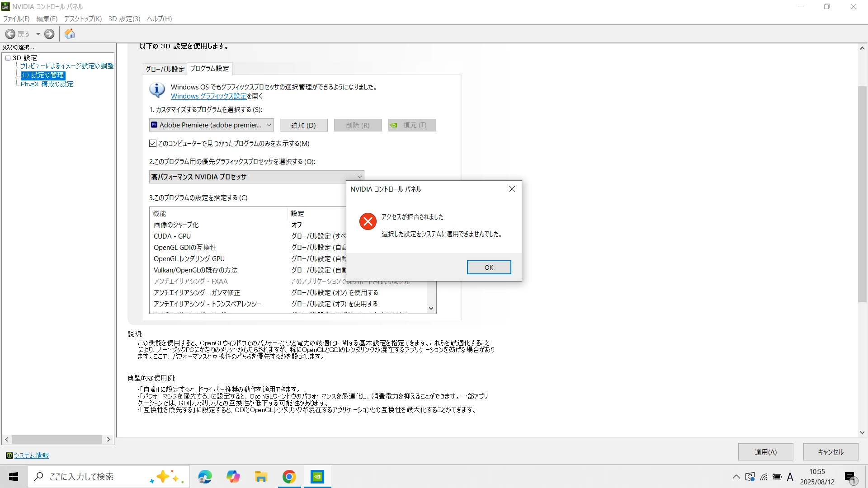Open the Copilot taskbar icon
The image size is (868, 488).
point(233,477)
